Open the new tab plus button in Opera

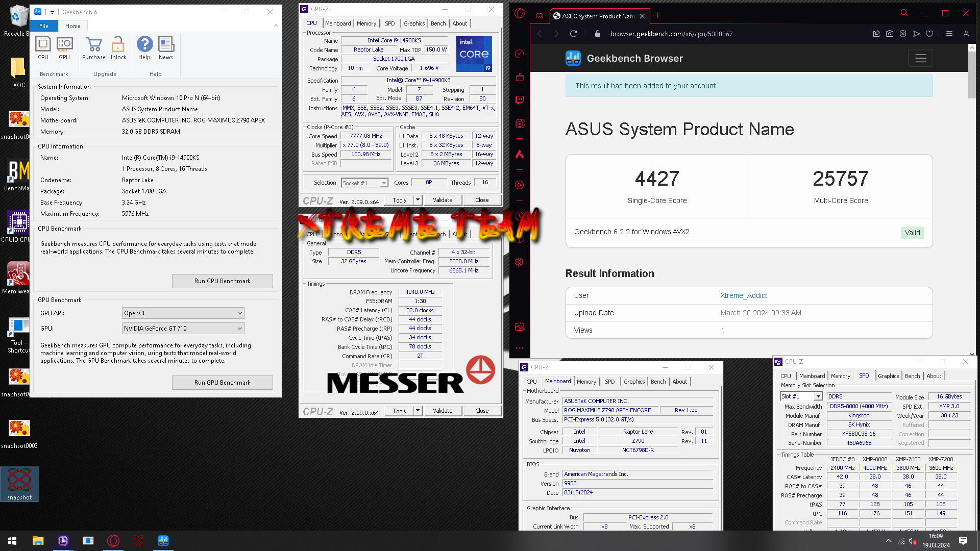(x=657, y=15)
